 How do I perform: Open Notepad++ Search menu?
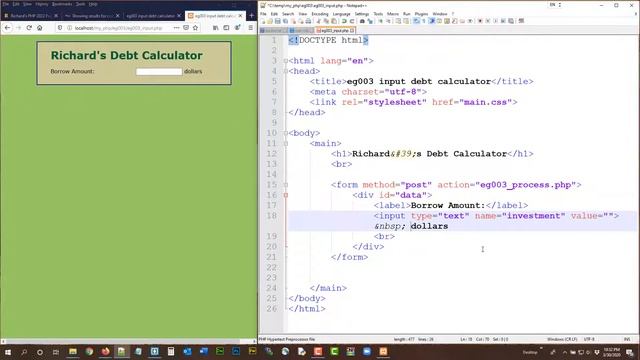point(288,14)
